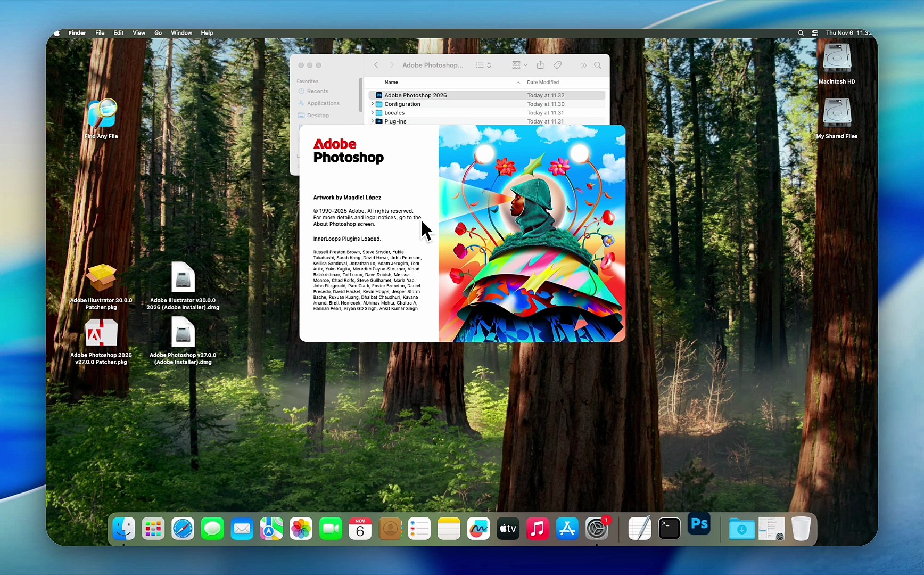Open the View menu
Screen dimensions: 924x575
139,33
